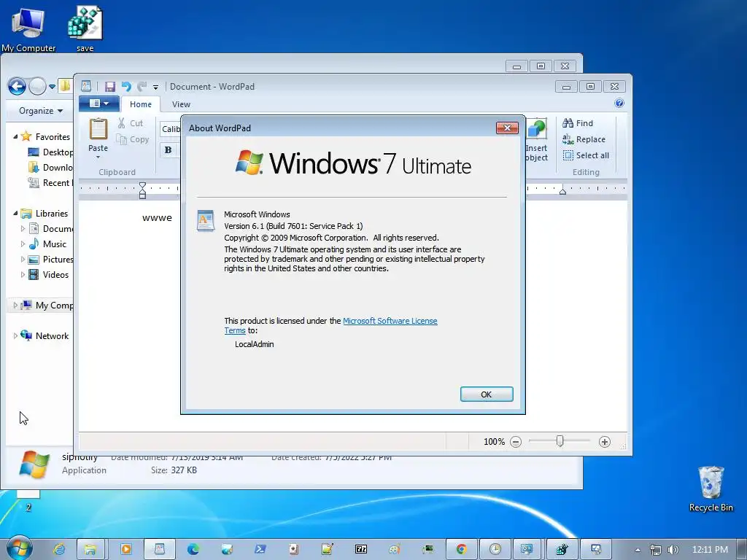The width and height of the screenshot is (747, 560).
Task: Select the Recycle Bin desktop icon
Action: (x=711, y=489)
